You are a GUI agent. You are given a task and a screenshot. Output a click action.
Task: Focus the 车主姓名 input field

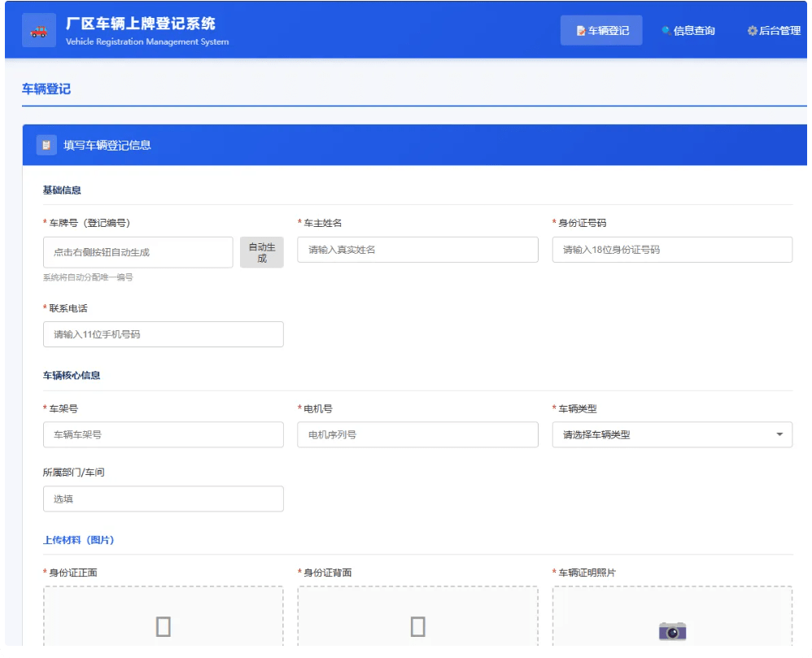coord(417,250)
